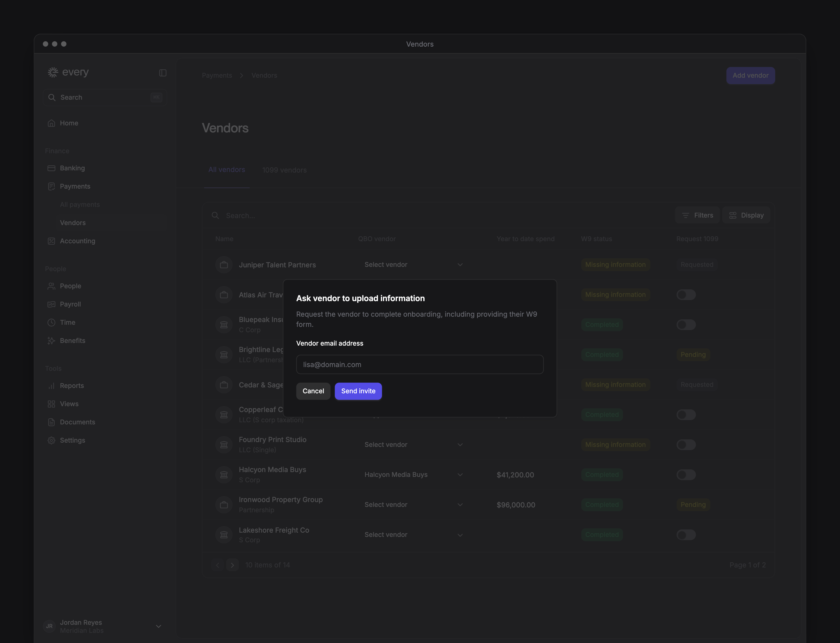Click the Settings gear icon
Screen dimensions: 840x643
pos(51,440)
